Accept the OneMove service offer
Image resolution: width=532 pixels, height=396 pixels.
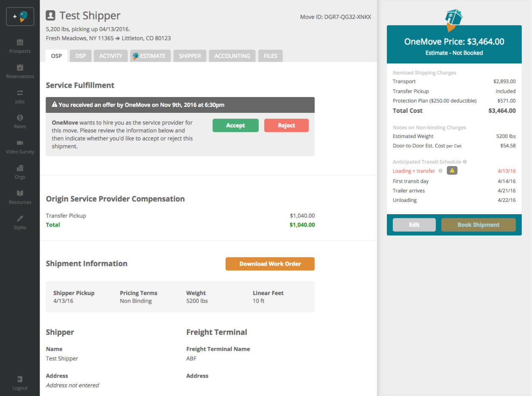point(236,126)
